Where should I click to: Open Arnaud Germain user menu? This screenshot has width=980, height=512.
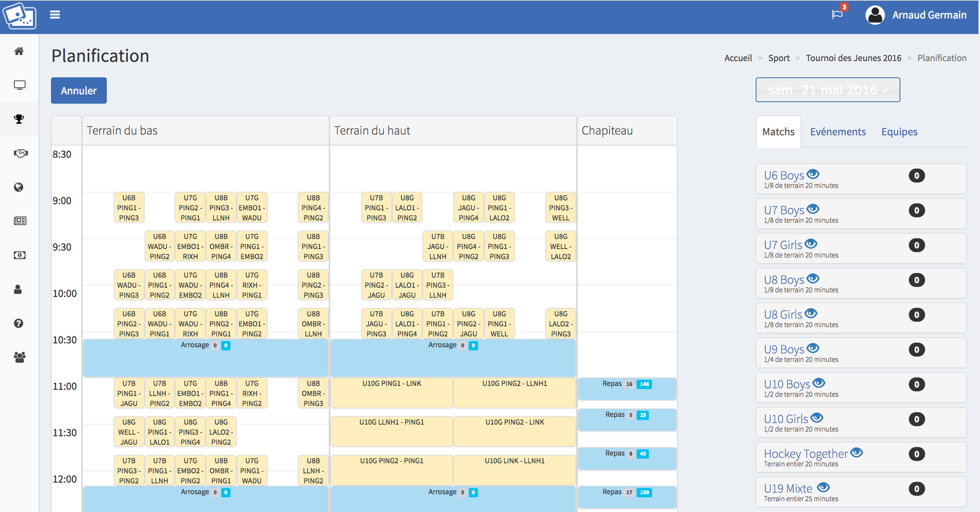point(916,15)
